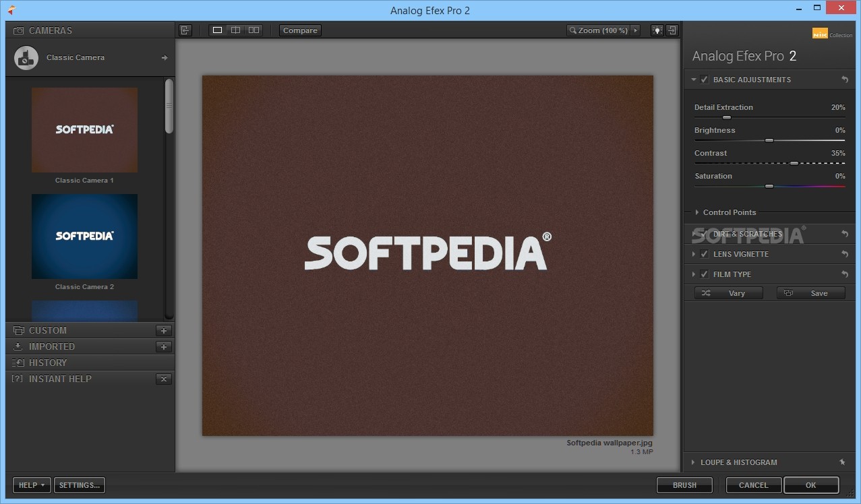
Task: Click the app icon in title bar
Action: click(11, 10)
